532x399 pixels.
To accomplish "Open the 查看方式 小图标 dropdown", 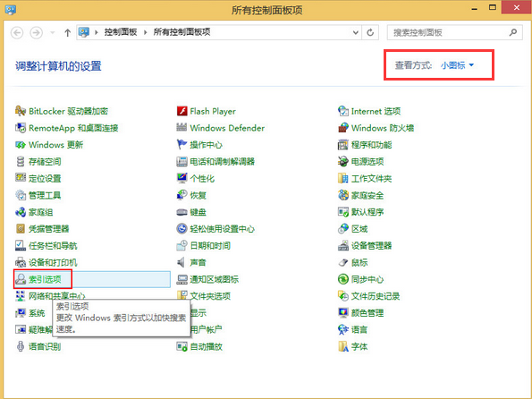I will click(457, 65).
